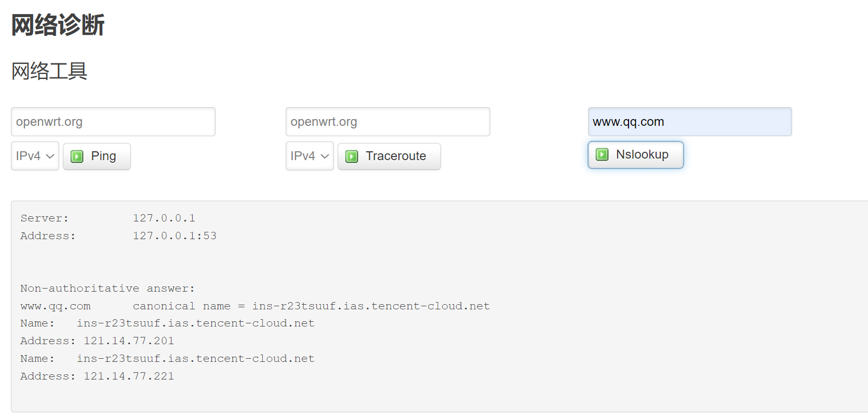Viewport: 868px width, 418px height.
Task: Run the Traceroute diagnostic
Action: [389, 156]
